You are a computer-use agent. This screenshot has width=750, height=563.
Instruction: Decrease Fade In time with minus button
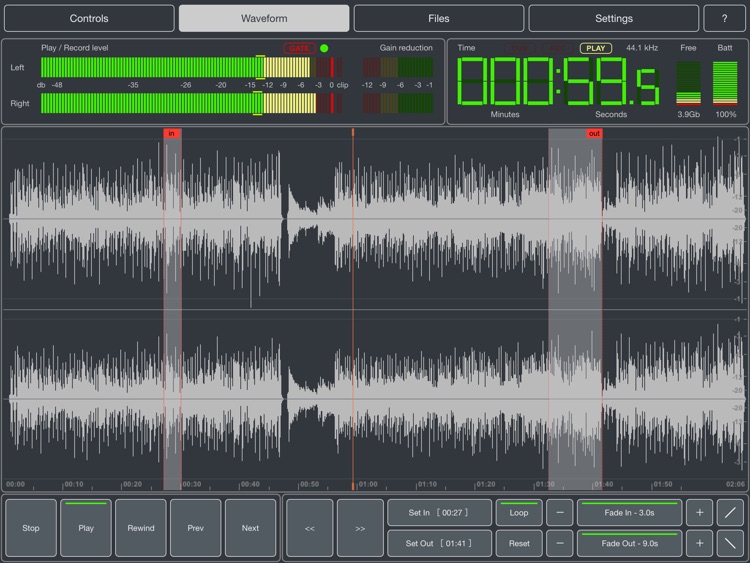[x=560, y=512]
